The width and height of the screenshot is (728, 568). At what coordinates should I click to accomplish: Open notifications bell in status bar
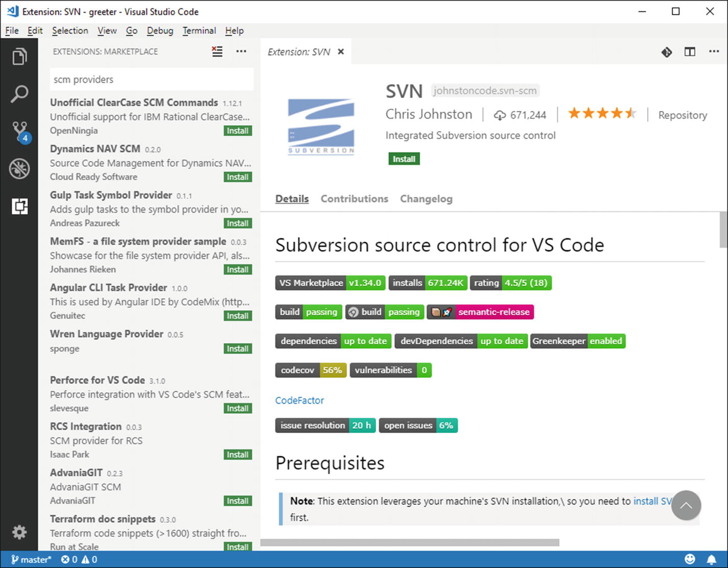[x=712, y=559]
